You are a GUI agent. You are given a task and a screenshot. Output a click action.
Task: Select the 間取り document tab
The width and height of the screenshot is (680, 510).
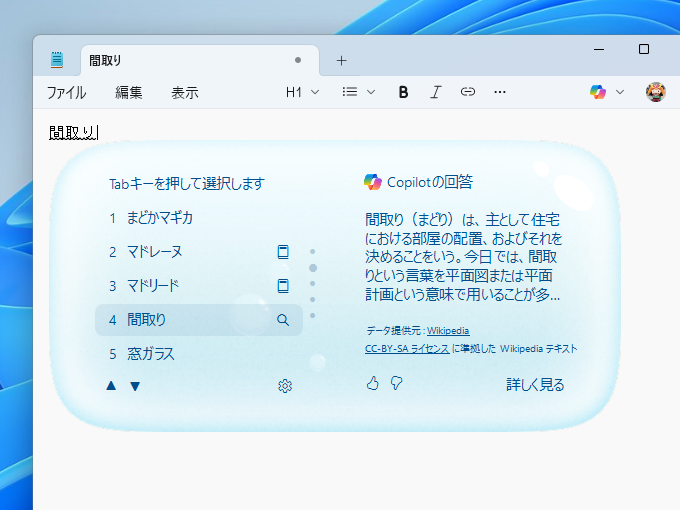[199, 60]
